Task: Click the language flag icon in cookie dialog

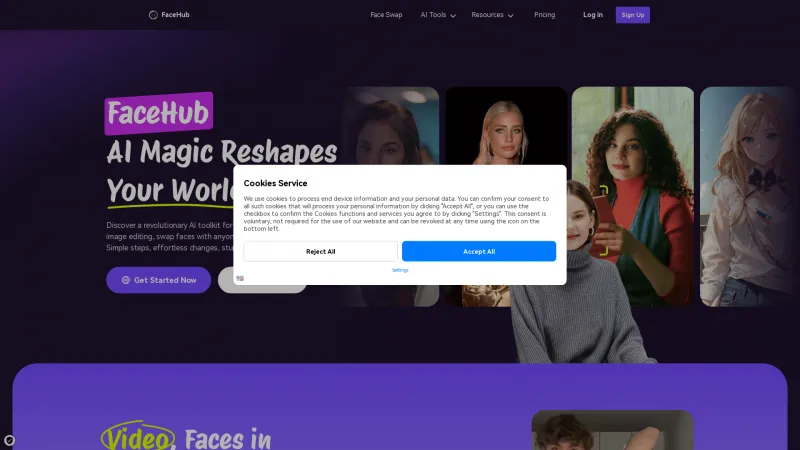Action: (x=240, y=278)
